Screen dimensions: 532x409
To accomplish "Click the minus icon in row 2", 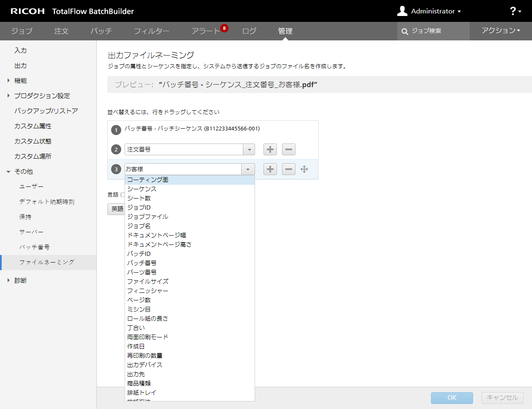I will [x=289, y=149].
